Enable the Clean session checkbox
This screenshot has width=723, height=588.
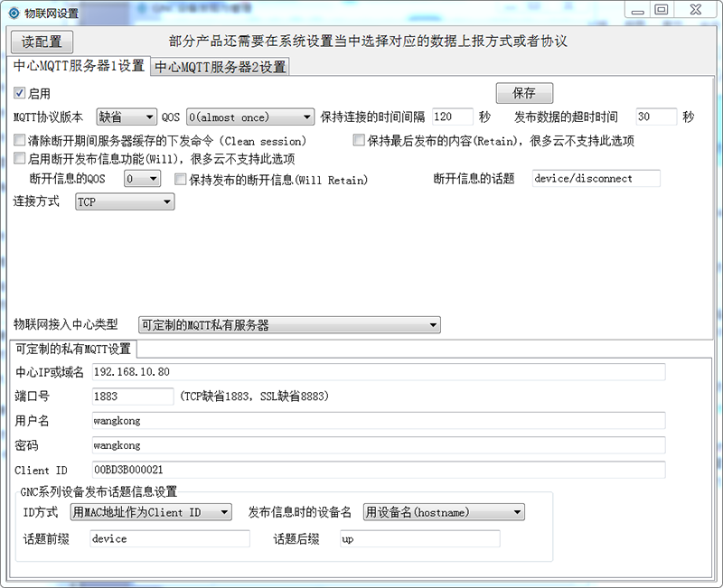click(20, 141)
